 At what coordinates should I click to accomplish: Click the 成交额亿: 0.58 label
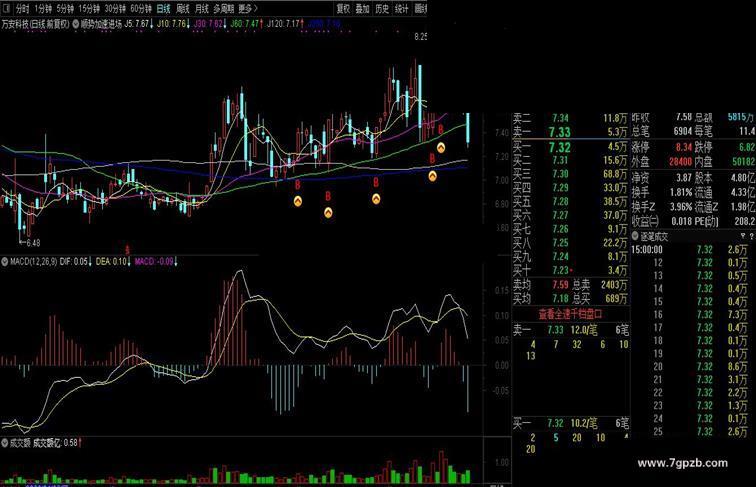[57, 443]
